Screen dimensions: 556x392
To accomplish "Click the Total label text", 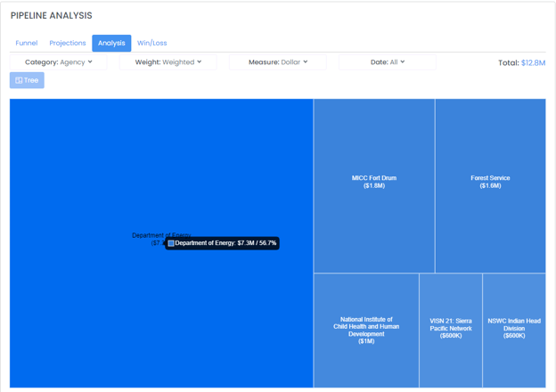I will click(x=509, y=62).
